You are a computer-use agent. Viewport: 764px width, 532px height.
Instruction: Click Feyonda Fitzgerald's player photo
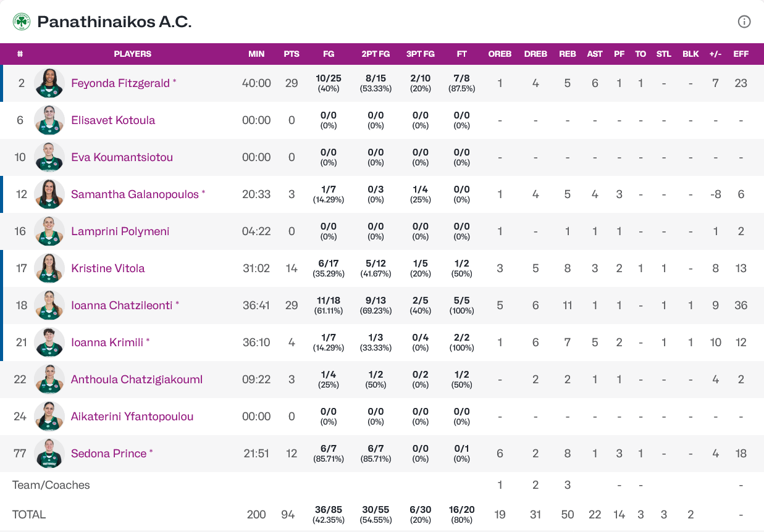click(49, 83)
